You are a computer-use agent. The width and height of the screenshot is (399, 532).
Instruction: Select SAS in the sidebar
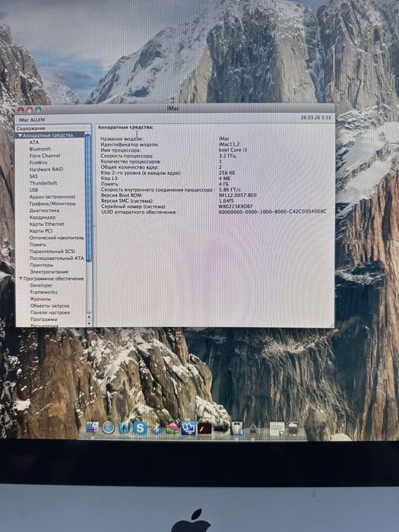click(33, 176)
